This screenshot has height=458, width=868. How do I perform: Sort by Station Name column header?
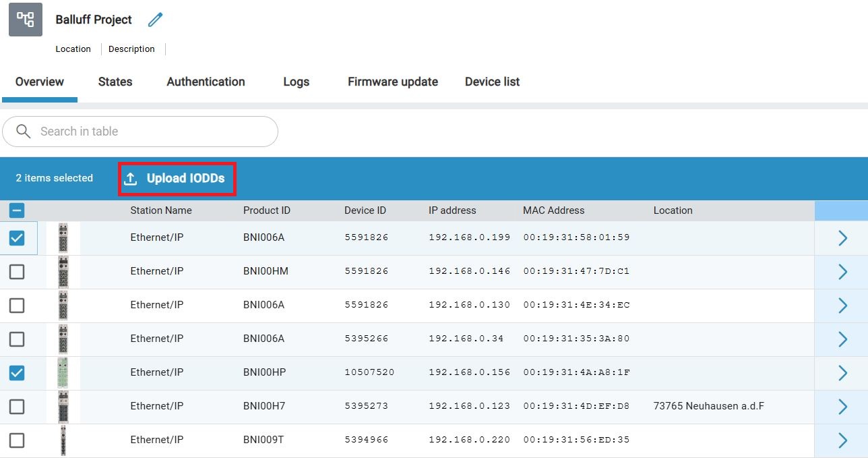(161, 210)
